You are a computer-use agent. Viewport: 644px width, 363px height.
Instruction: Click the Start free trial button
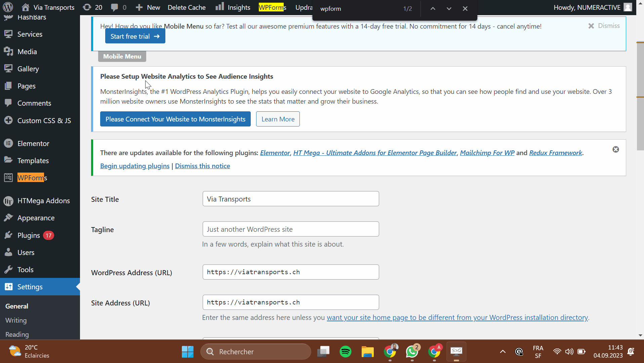135,36
